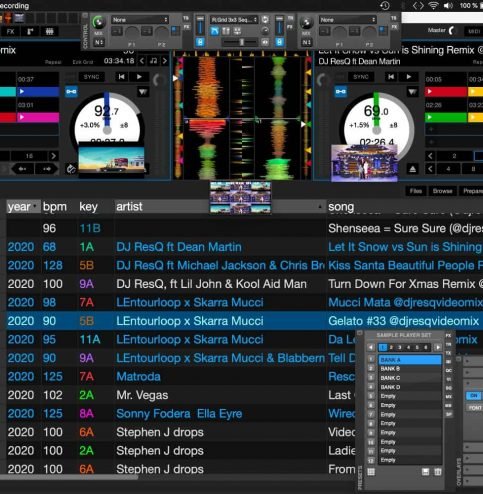Image resolution: width=483 pixels, height=494 pixels.
Task: Select sample player set page 1
Action: pyautogui.click(x=383, y=347)
